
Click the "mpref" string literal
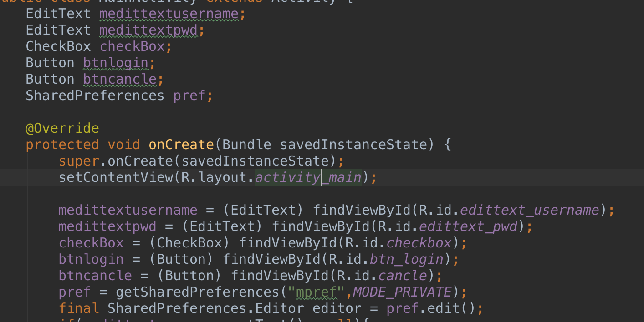[316, 292]
